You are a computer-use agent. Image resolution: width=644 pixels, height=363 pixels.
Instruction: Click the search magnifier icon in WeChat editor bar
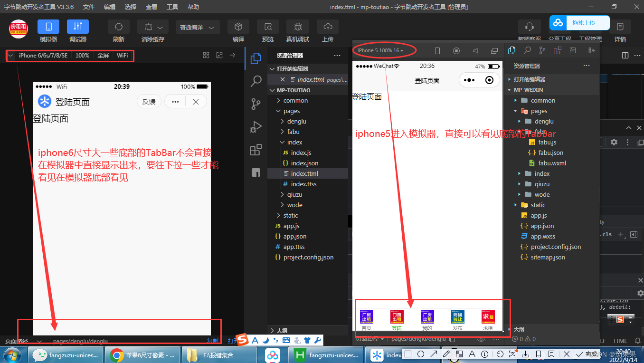click(527, 50)
